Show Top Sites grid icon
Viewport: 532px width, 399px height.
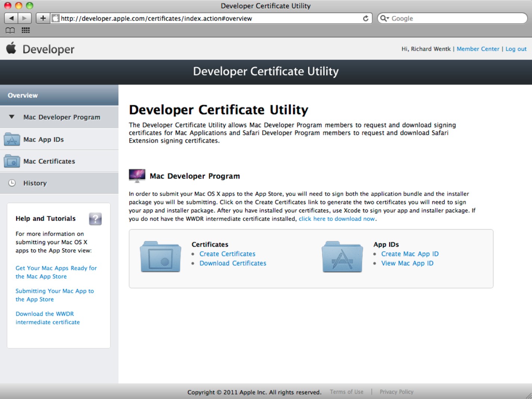26,30
